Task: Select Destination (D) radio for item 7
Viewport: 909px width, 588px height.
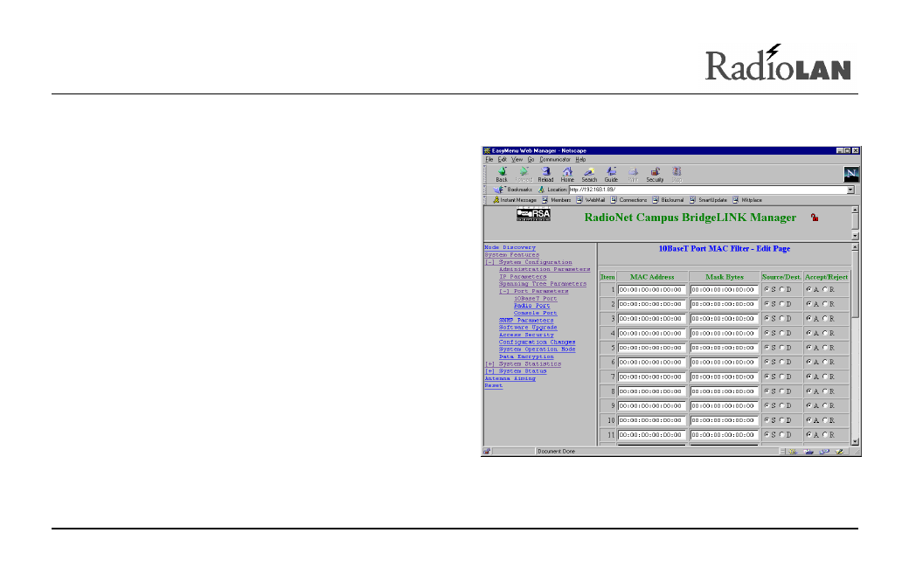Action: coord(781,377)
